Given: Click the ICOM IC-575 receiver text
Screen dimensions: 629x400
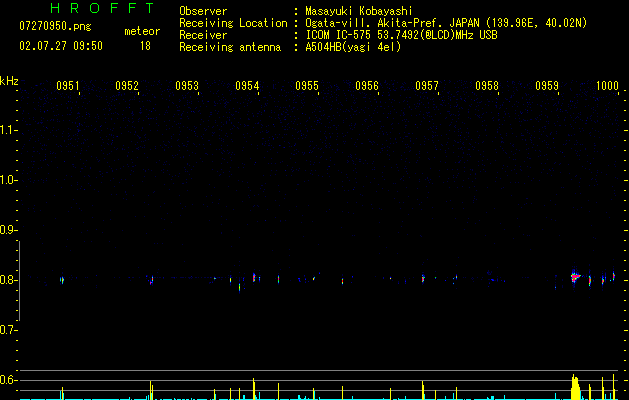Looking at the screenshot, I should pos(401,35).
